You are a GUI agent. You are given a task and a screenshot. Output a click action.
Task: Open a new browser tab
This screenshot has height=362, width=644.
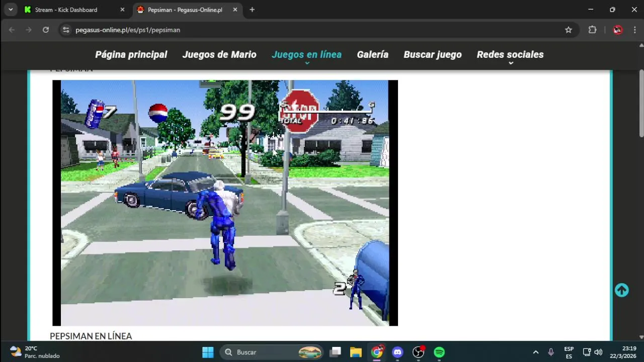click(x=252, y=10)
